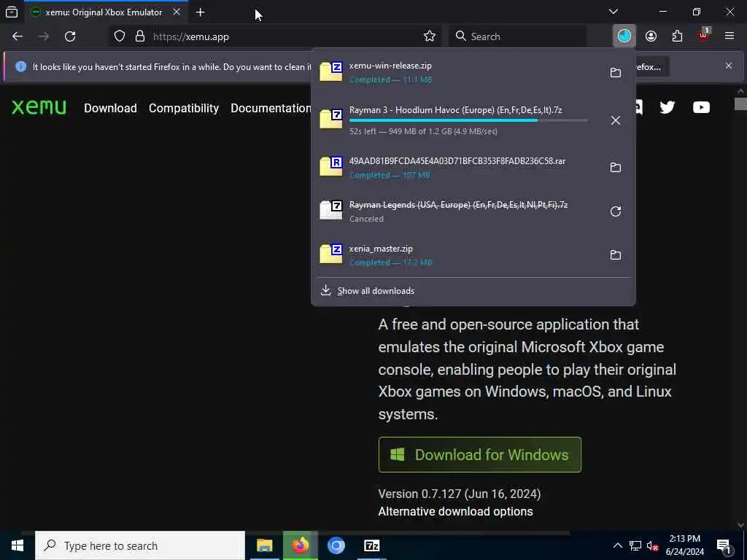Open the 49AAD81B9FCDA45E .rar download entry
This screenshot has width=747, height=560.
click(x=457, y=168)
